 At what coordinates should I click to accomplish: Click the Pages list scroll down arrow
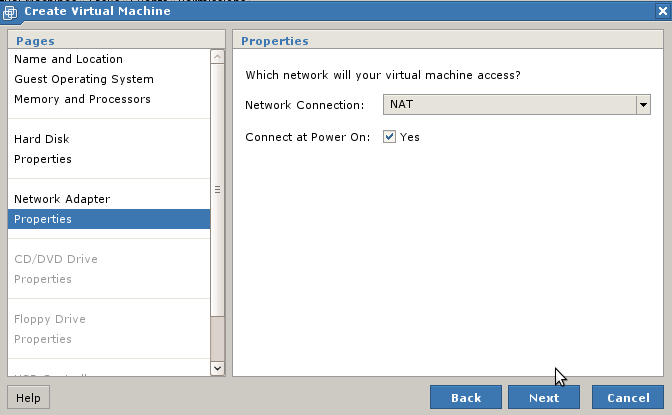tap(218, 368)
